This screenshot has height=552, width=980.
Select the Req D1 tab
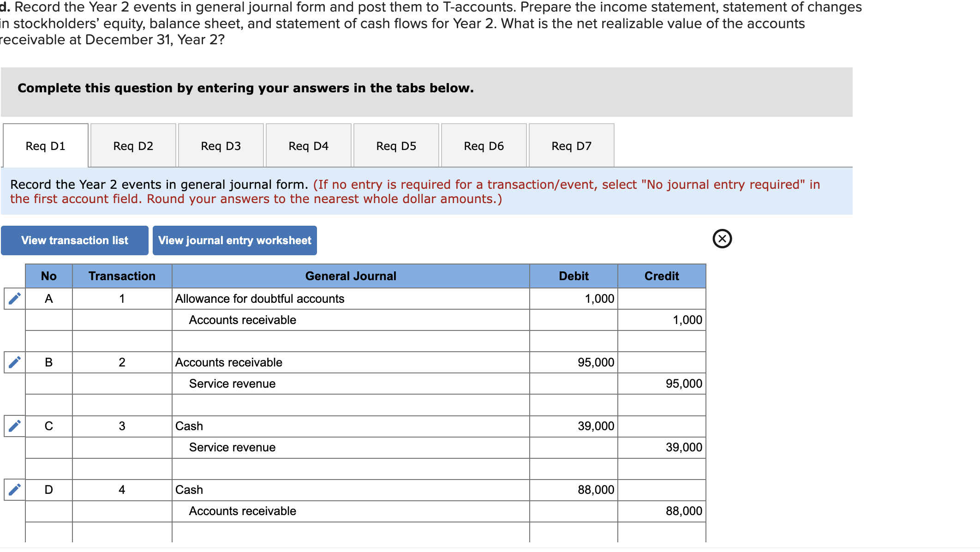(45, 146)
